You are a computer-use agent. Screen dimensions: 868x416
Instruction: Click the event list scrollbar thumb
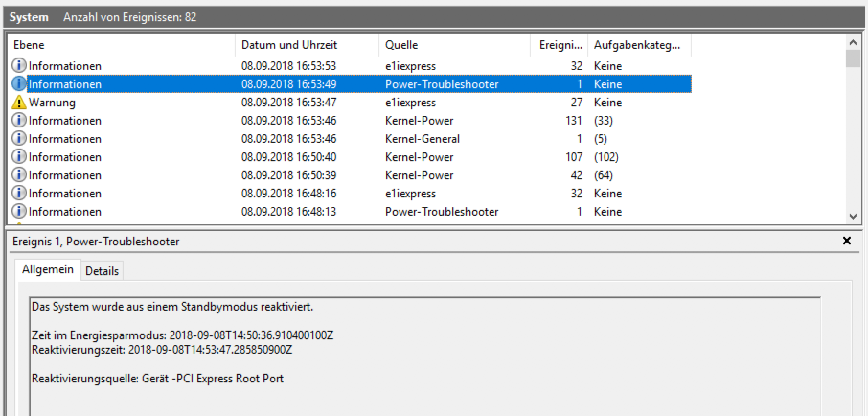coord(853,58)
